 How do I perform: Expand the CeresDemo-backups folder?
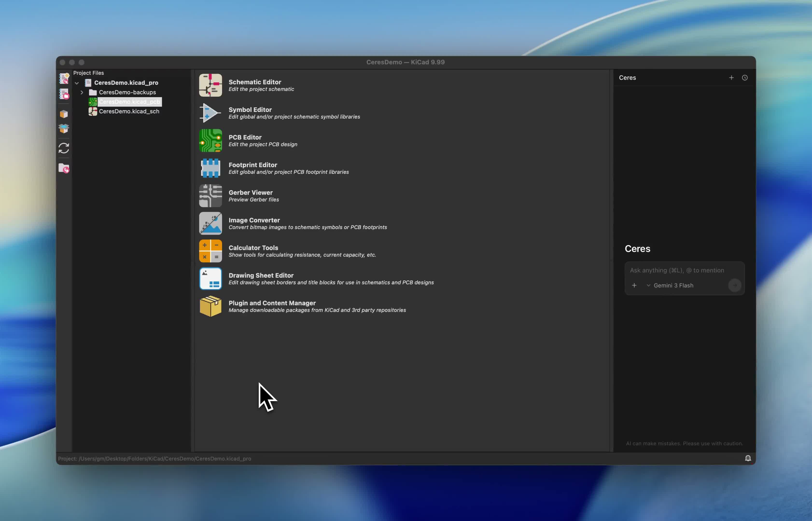82,92
